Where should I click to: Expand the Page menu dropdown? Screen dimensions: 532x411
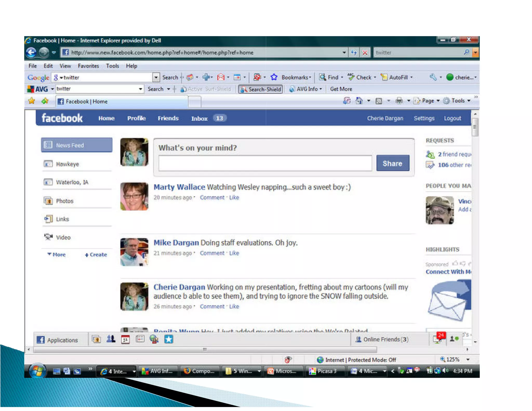(x=438, y=101)
